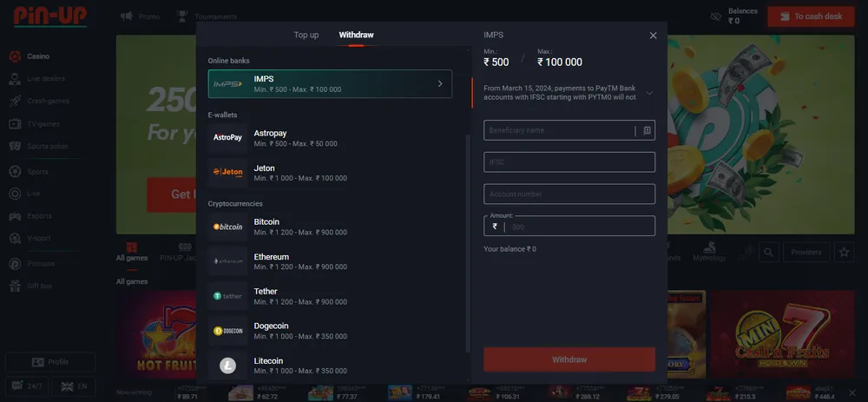Switch to the Top up tab
Image resolution: width=868 pixels, height=402 pixels.
(306, 35)
